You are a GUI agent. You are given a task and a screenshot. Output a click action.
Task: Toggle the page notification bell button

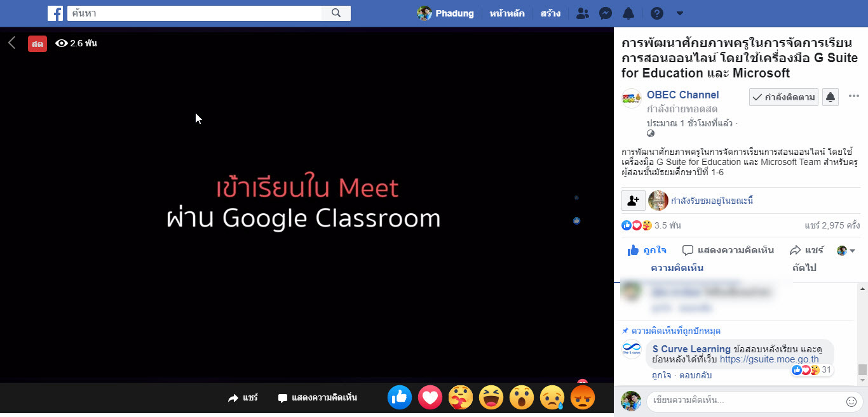pyautogui.click(x=831, y=97)
